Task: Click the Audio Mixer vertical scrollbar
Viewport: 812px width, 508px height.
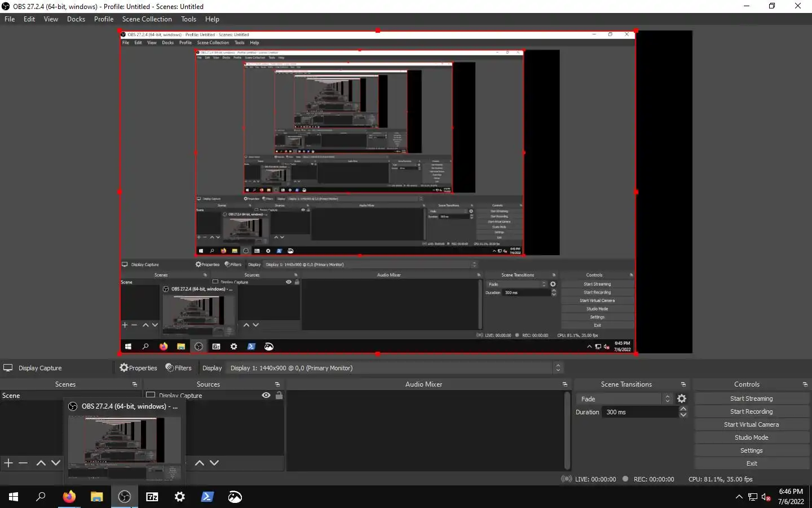Action: [567, 431]
